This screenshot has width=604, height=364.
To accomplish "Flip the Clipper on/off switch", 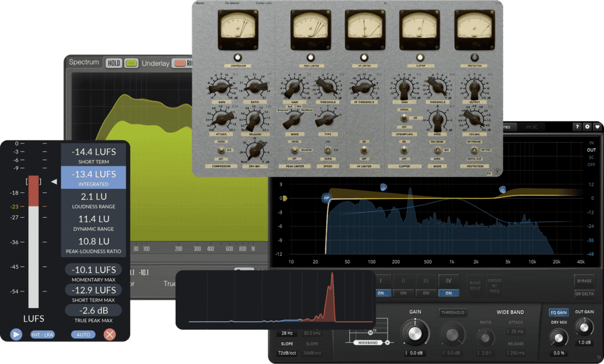I will [403, 150].
